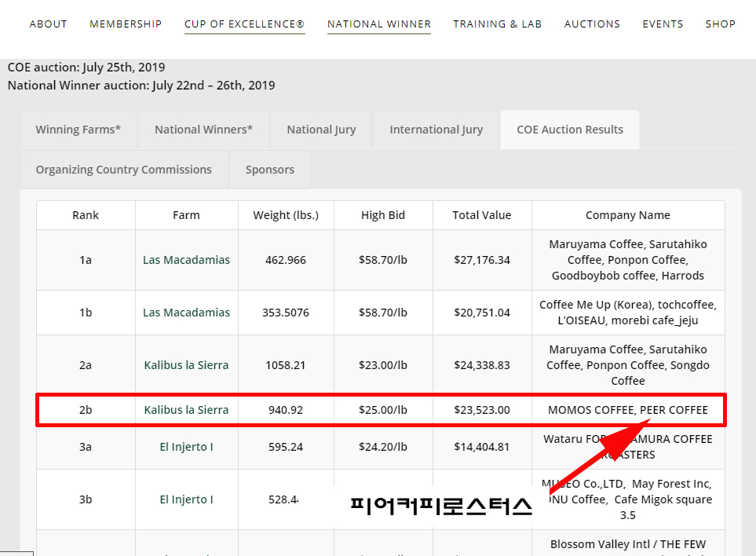The width and height of the screenshot is (756, 556).
Task: Select the $58.70/lb bid in row 1b
Action: [383, 313]
